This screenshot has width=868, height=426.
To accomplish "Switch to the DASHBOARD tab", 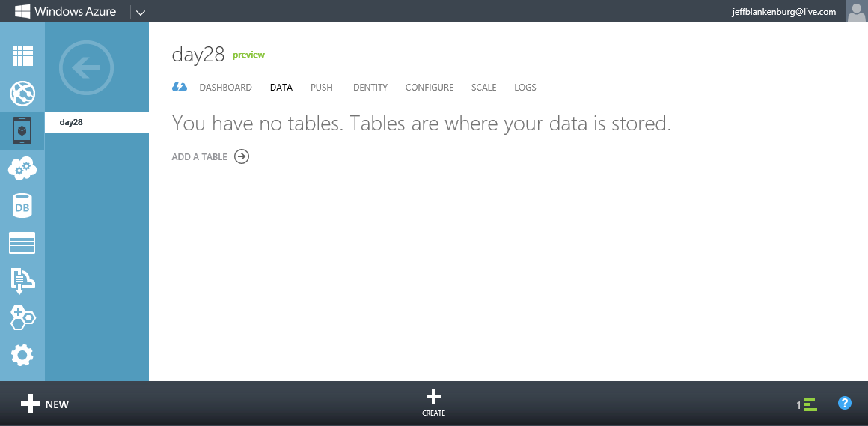I will click(225, 88).
